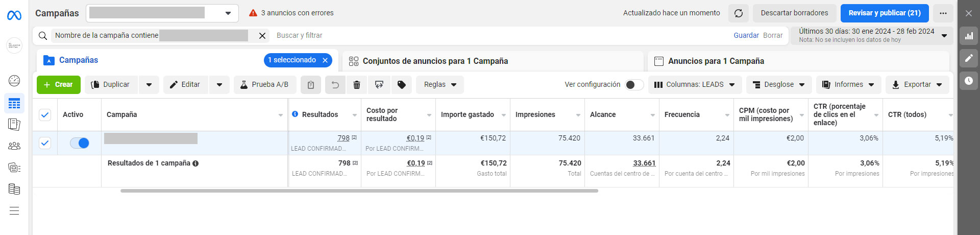Viewport: 980px width, 235px height.
Task: Close the side panel with the X
Action: coord(969,13)
